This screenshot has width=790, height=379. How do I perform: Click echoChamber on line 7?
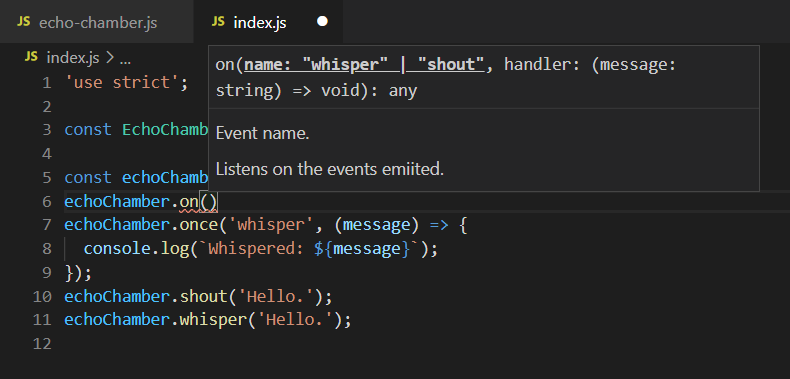click(117, 225)
